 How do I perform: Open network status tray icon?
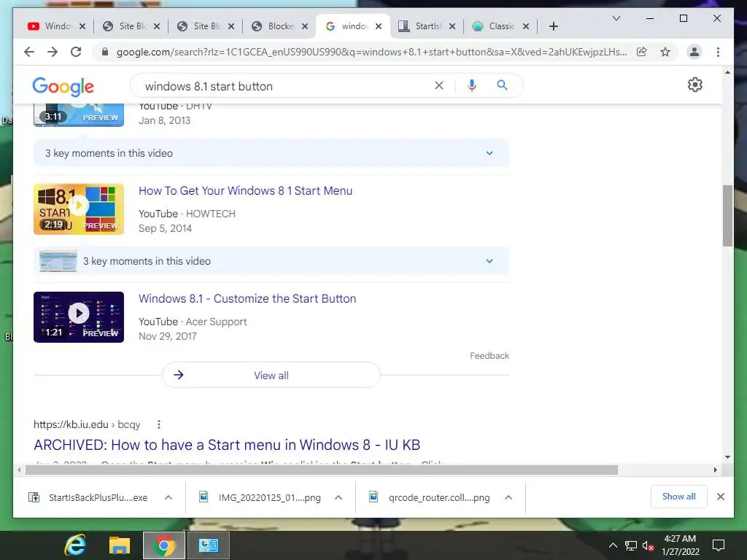click(631, 545)
